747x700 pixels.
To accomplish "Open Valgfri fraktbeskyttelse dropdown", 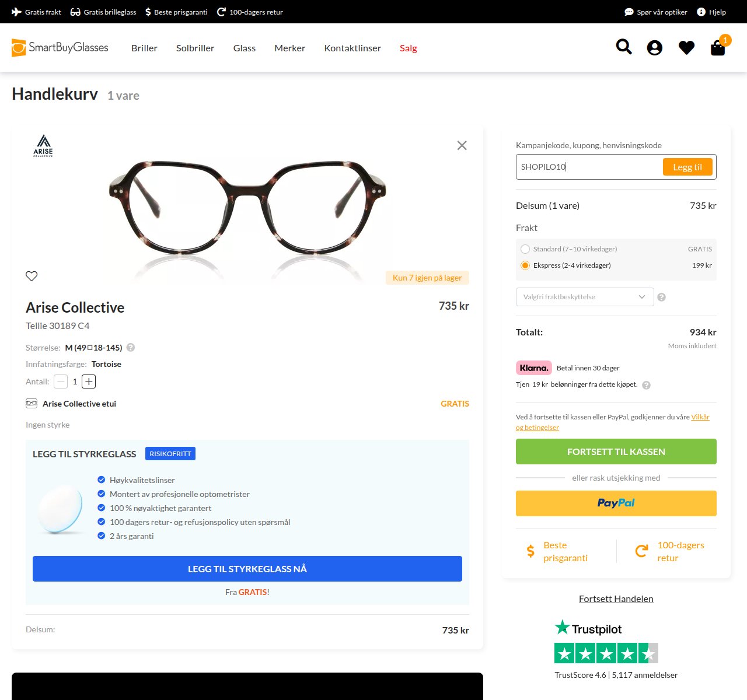I will (585, 297).
